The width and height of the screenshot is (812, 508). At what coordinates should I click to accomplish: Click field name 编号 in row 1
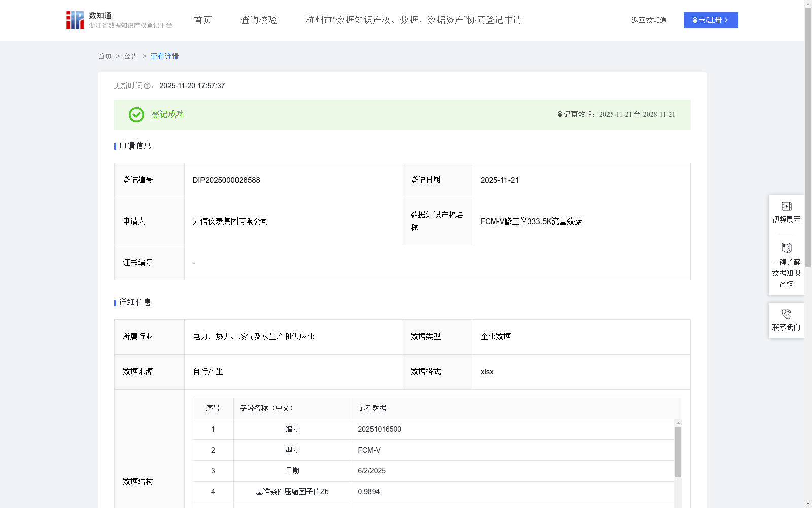click(292, 429)
